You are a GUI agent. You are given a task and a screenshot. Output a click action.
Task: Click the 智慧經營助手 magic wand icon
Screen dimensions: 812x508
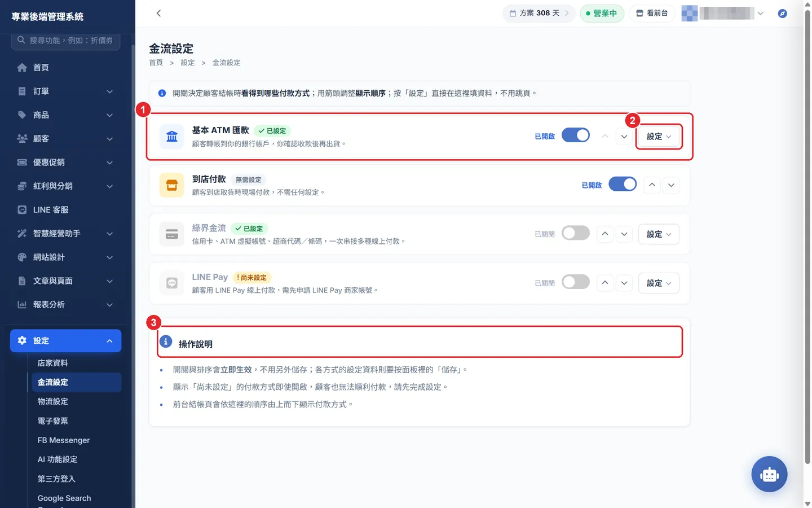[22, 234]
